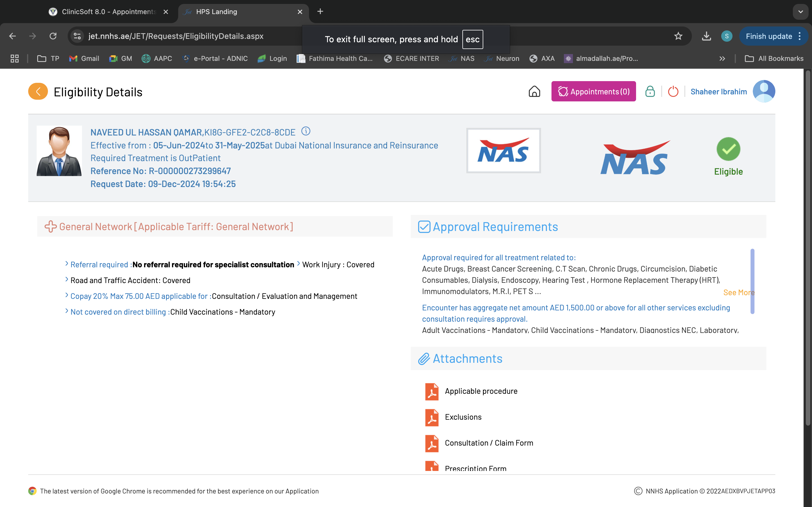Click the orange back arrow icon

[38, 92]
